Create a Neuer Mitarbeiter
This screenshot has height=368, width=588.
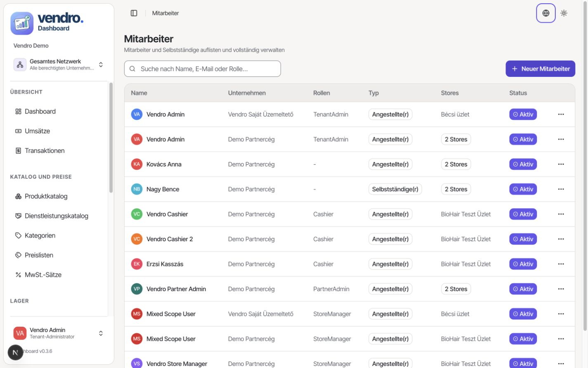click(x=540, y=69)
